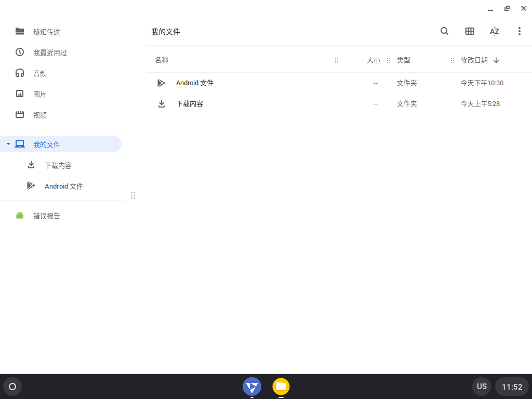Viewport: 532px width, 399px height.
Task: Open the AZ sort options
Action: [495, 31]
